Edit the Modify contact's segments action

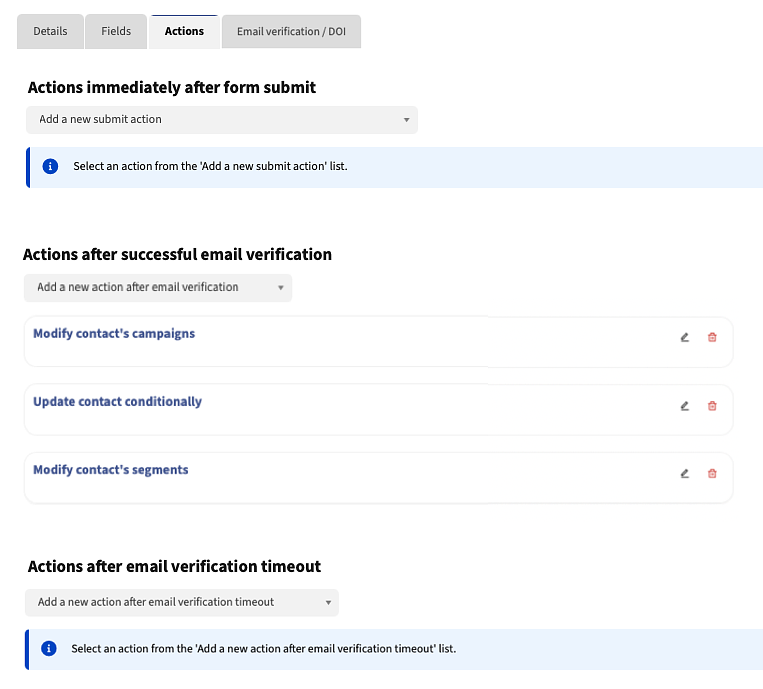[x=685, y=474]
